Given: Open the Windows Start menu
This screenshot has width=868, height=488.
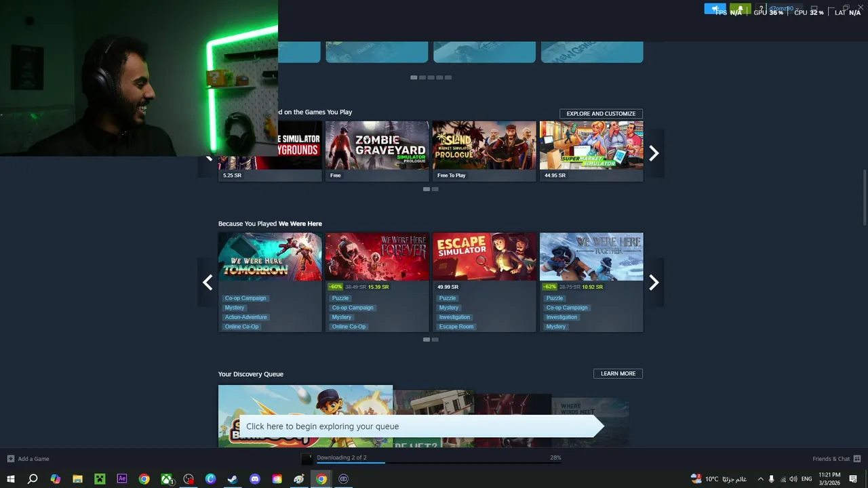Looking at the screenshot, I should pyautogui.click(x=11, y=479).
